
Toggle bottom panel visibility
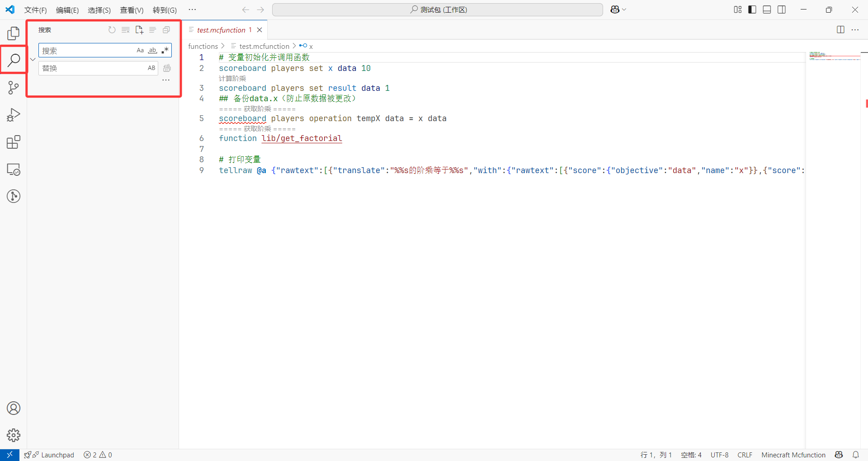pos(767,9)
